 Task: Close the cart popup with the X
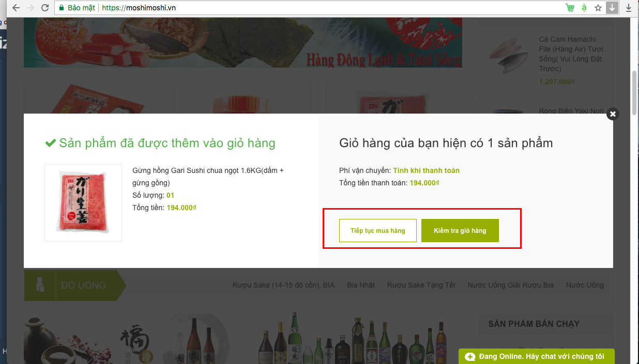coord(613,114)
